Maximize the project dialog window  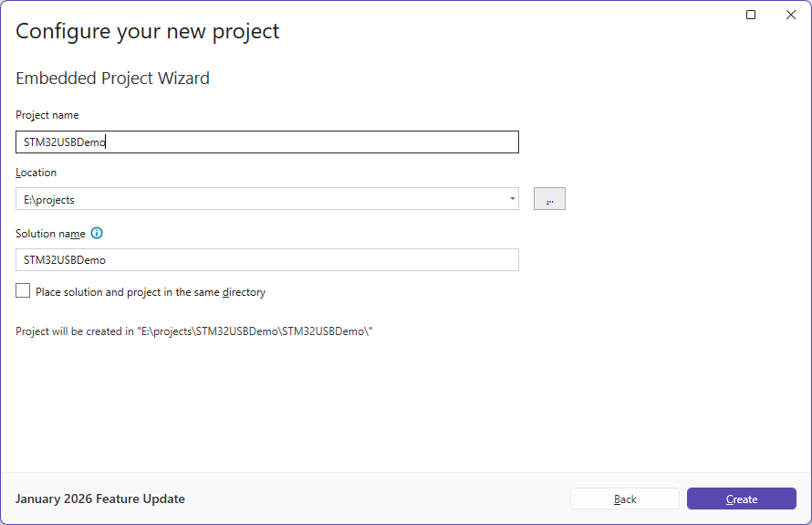(751, 15)
